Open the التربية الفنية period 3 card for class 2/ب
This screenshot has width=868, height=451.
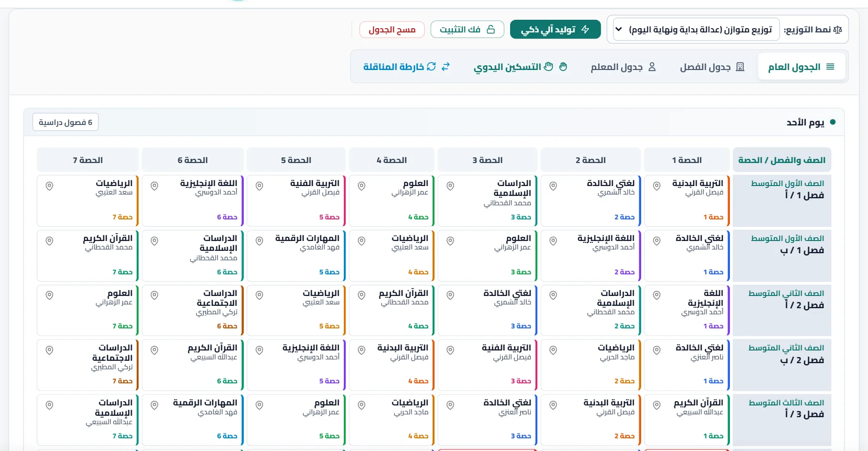pos(488,365)
